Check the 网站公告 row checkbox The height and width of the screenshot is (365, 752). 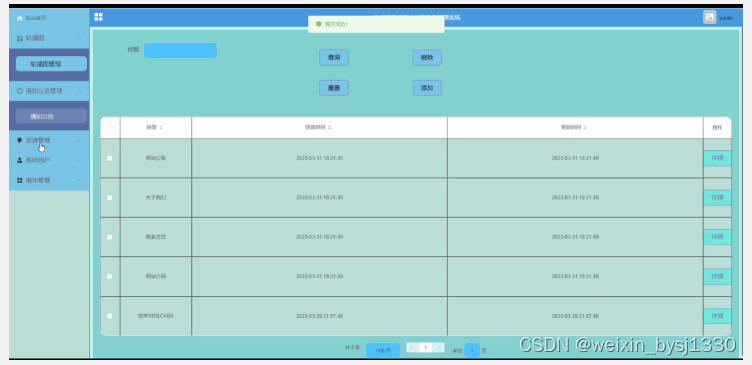[x=109, y=158]
